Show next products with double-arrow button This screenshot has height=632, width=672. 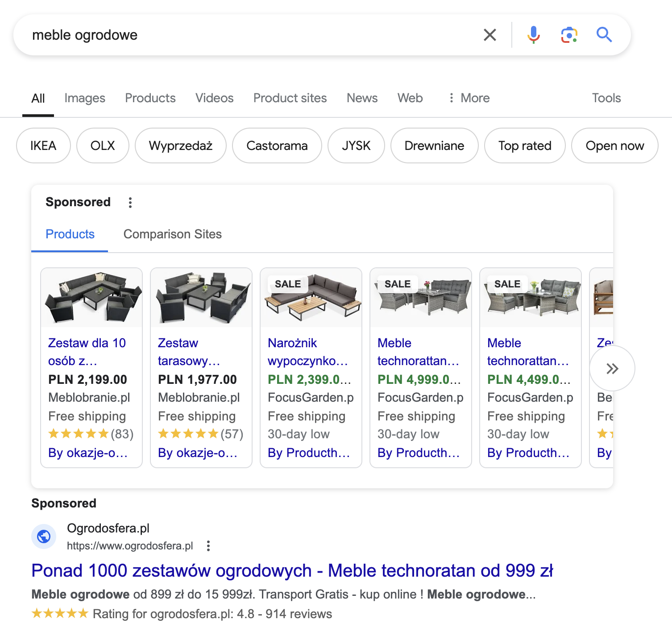(612, 369)
